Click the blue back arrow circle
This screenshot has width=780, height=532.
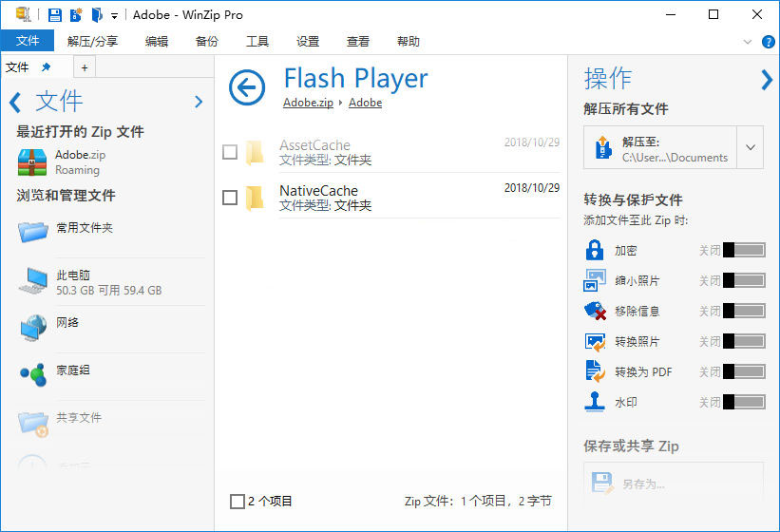tap(247, 87)
